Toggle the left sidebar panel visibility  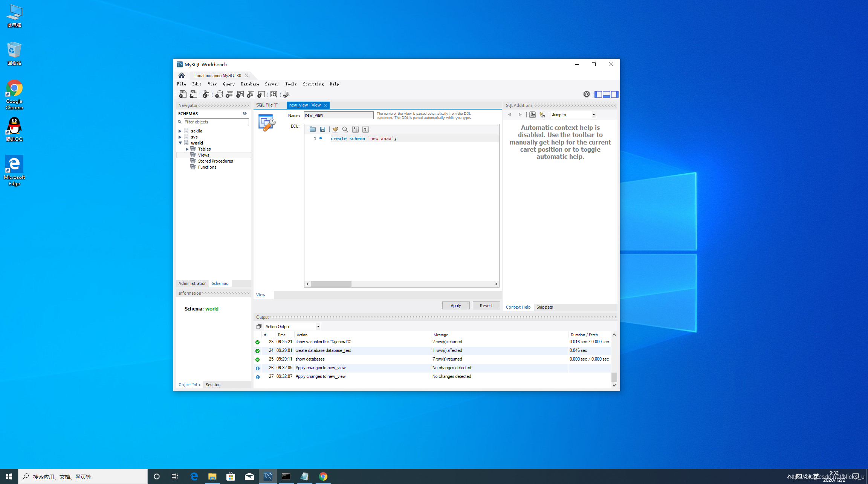598,94
